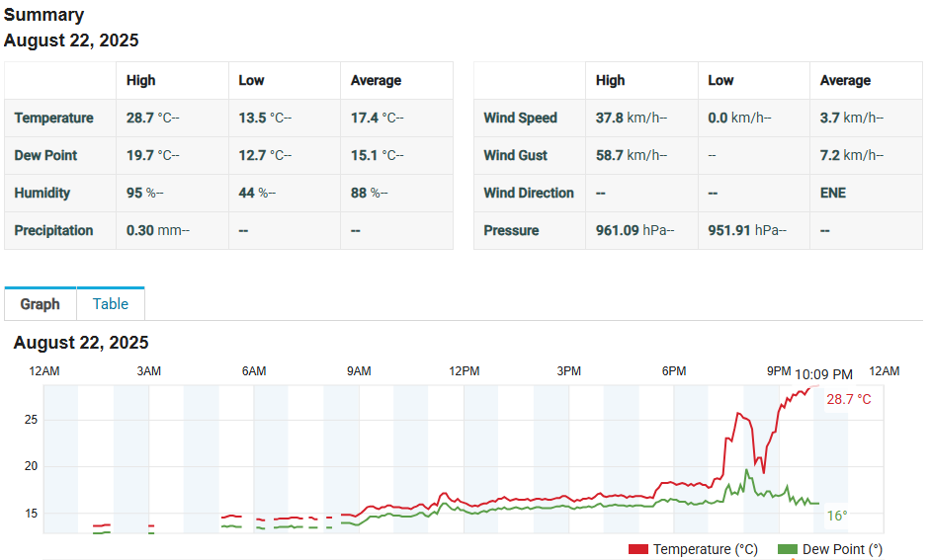Select the Wind Gust row label

(516, 155)
